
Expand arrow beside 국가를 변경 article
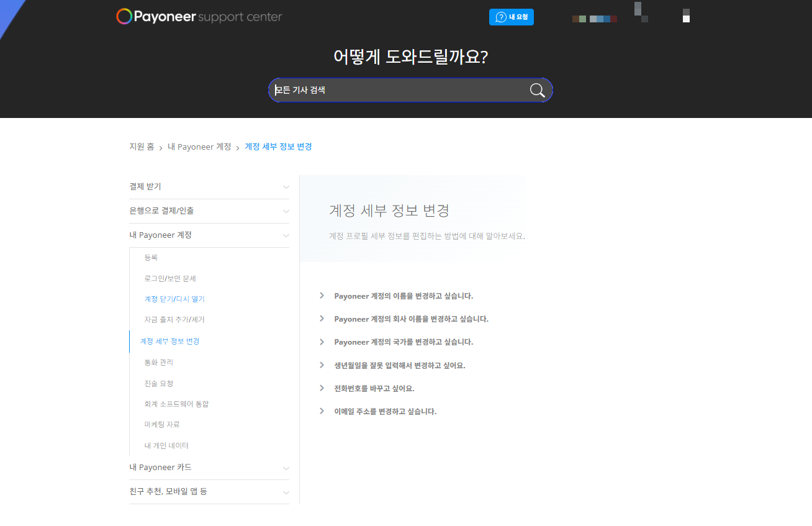click(322, 342)
